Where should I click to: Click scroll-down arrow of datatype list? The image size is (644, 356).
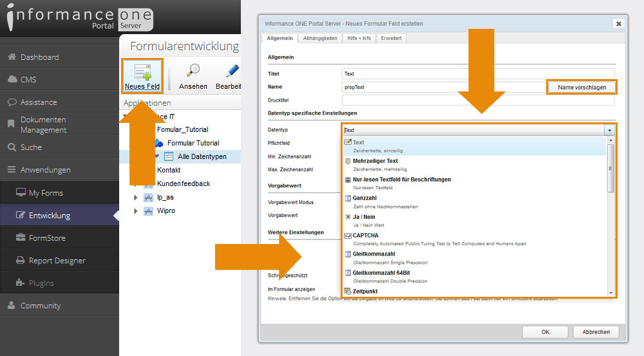(611, 293)
